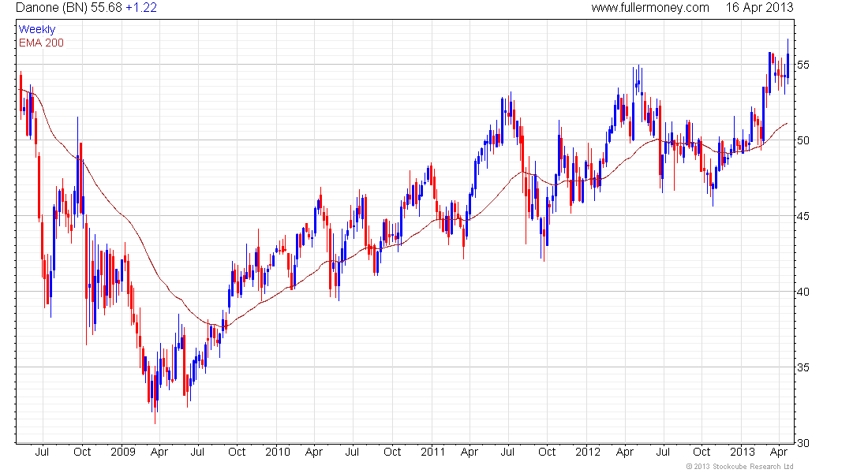Click the Danone (BN) chart title
This screenshot has height=473, width=868.
click(52, 8)
